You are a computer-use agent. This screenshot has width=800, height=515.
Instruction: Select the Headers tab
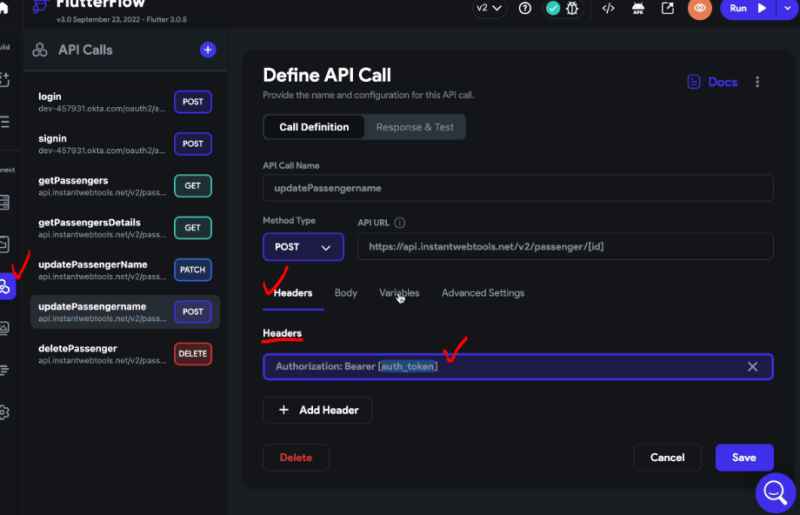coord(293,293)
